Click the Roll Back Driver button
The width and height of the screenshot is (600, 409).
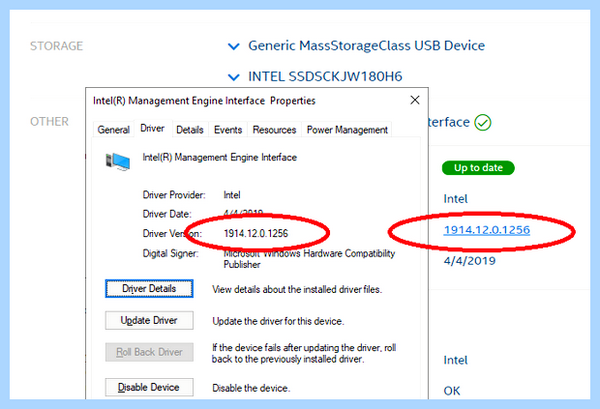pyautogui.click(x=149, y=352)
